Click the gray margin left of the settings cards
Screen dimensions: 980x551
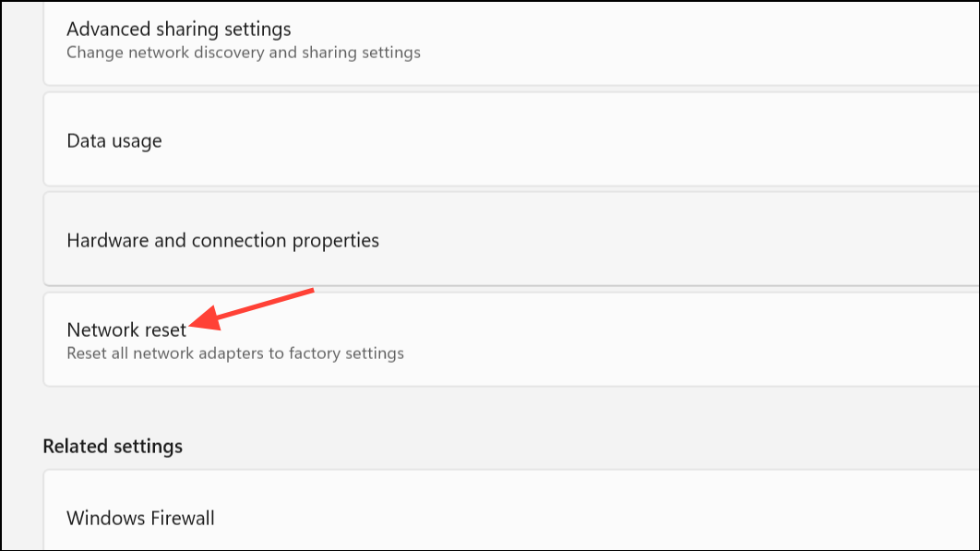click(x=22, y=275)
